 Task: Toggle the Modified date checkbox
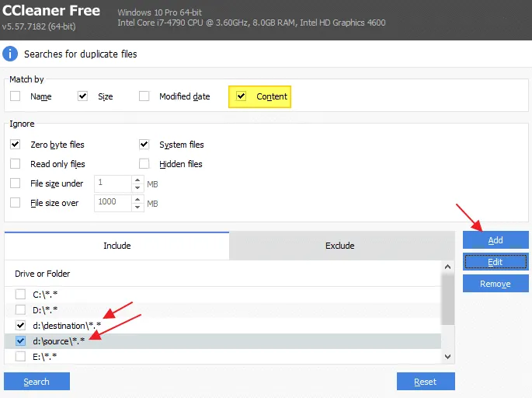pos(144,96)
